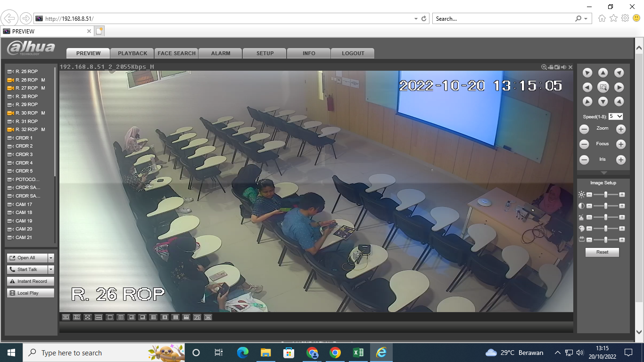
Task: Pan the camera right with the PTZ arrow
Action: 619,87
